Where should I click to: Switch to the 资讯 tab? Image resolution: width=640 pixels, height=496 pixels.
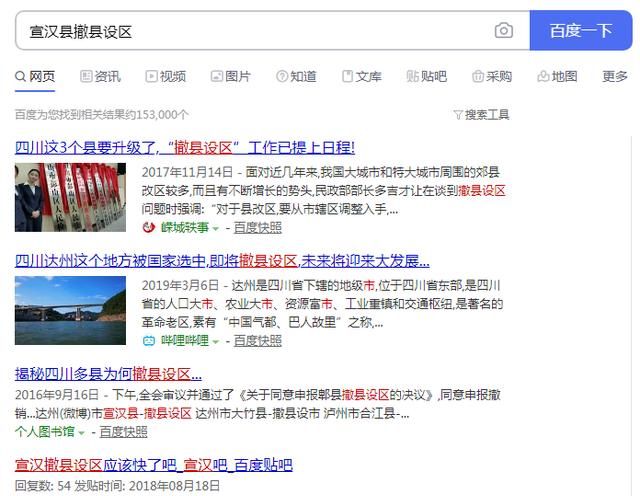pos(100,76)
